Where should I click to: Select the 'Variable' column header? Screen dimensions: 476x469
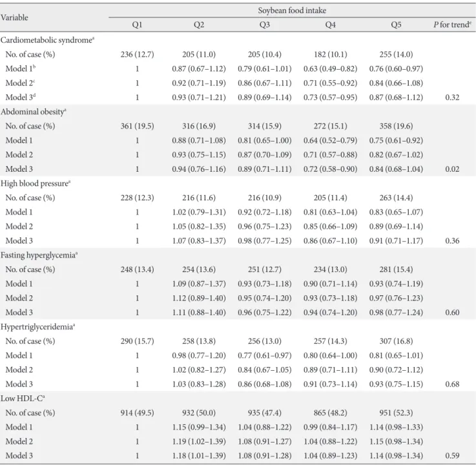14,17
